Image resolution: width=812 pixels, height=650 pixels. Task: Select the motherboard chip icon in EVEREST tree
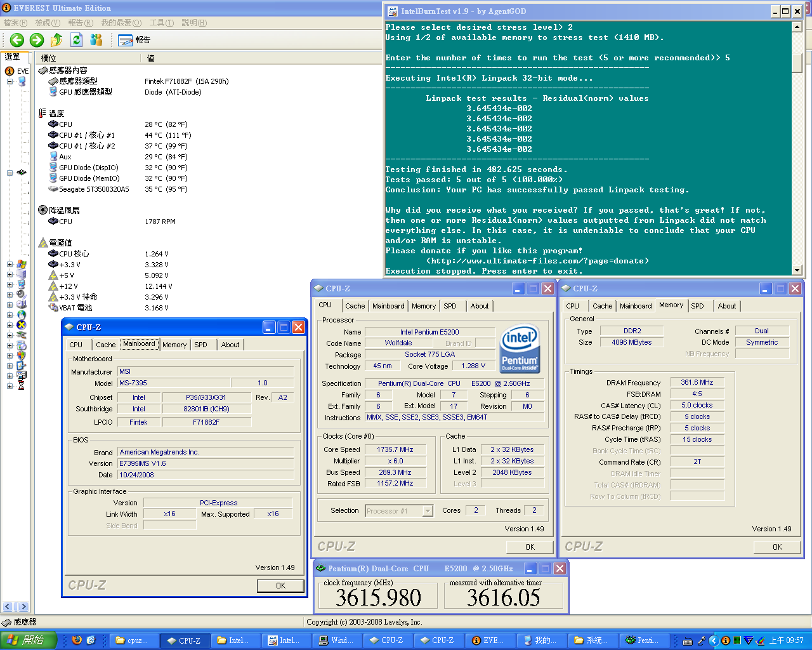22,173
